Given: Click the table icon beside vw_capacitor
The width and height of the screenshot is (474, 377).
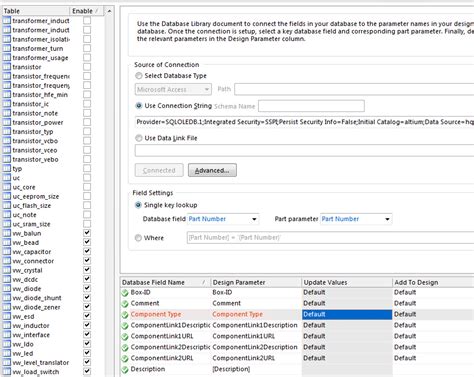Looking at the screenshot, I should click(x=7, y=252).
